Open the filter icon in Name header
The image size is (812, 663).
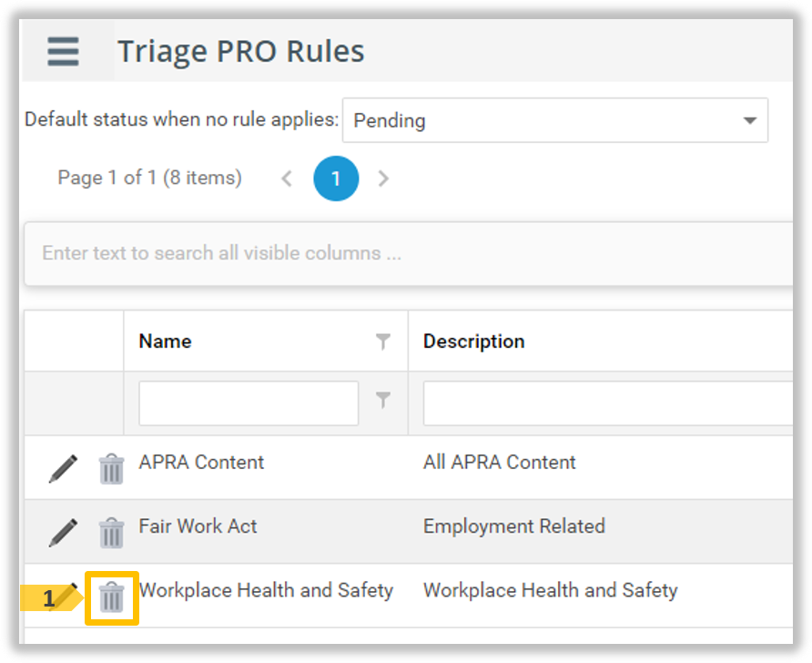pos(383,342)
